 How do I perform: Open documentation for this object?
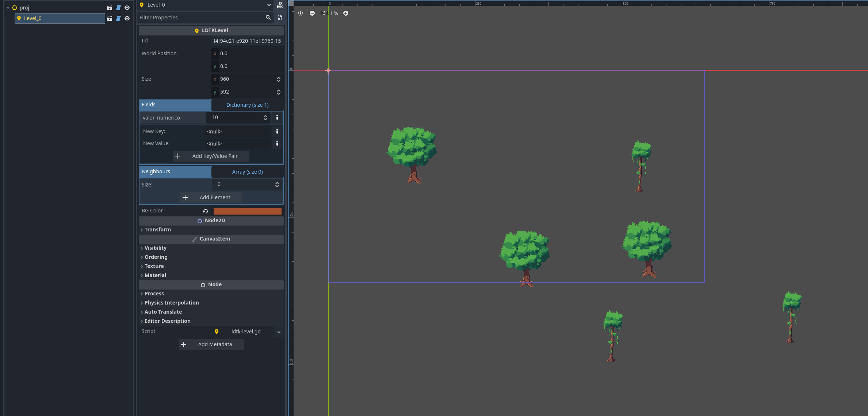(x=280, y=5)
